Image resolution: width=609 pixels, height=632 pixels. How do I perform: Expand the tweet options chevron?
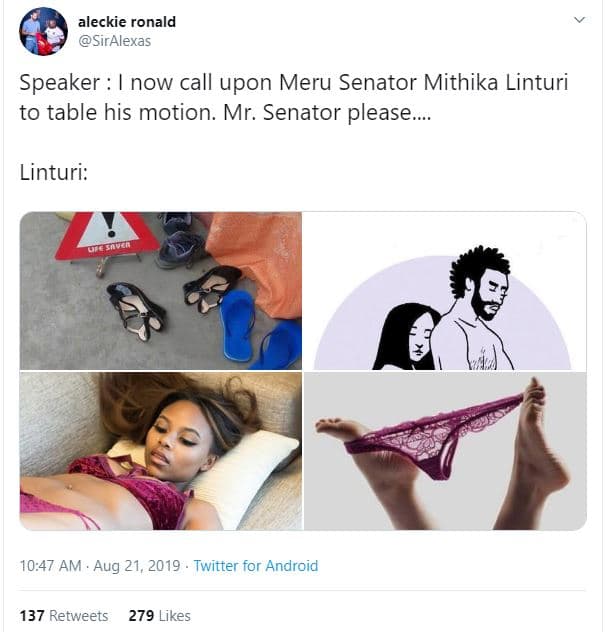[x=578, y=20]
